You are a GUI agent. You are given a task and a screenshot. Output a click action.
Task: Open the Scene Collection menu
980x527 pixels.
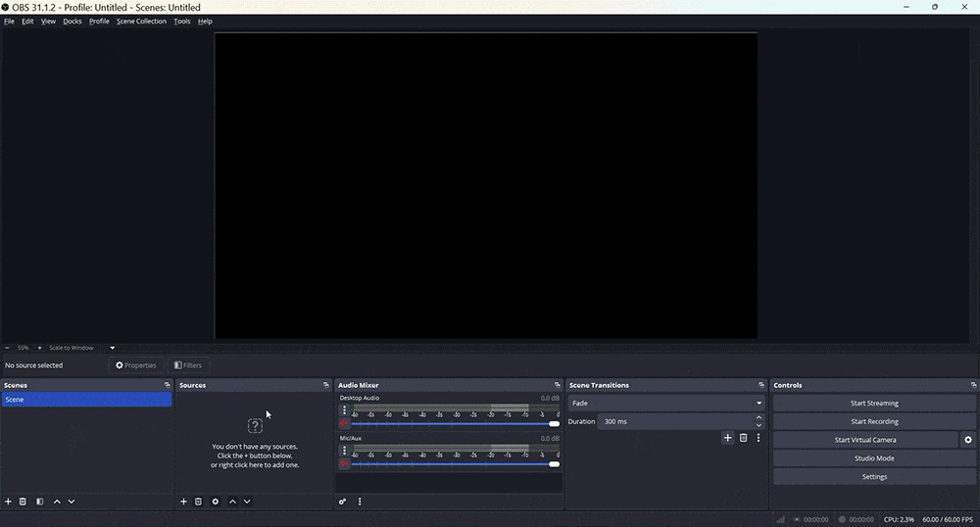coord(141,21)
